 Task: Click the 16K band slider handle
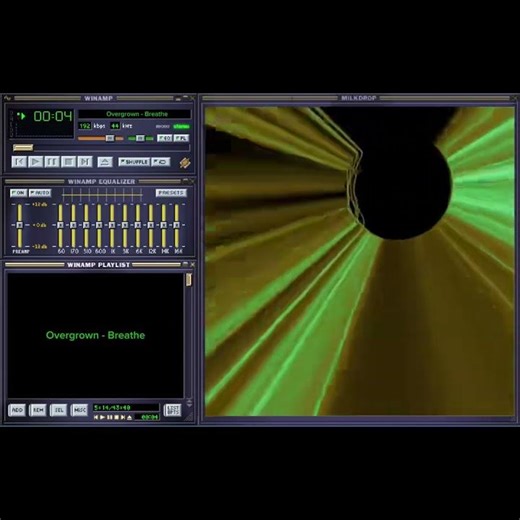(x=177, y=225)
